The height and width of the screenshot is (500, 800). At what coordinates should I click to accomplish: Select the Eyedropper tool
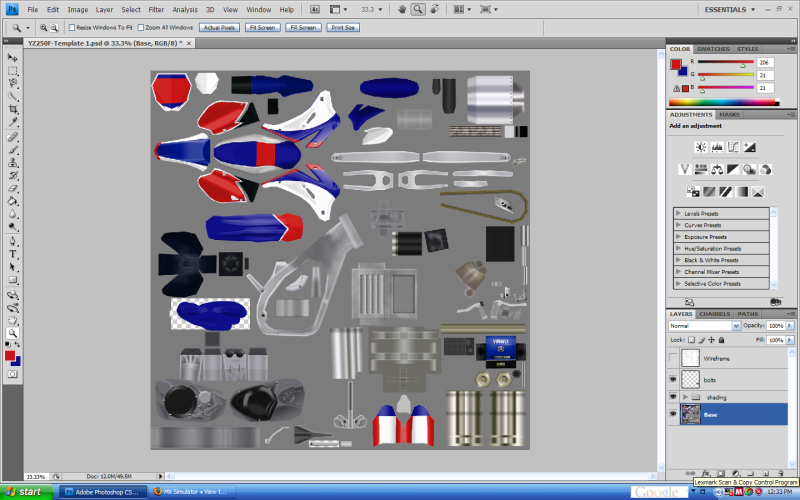click(12, 121)
